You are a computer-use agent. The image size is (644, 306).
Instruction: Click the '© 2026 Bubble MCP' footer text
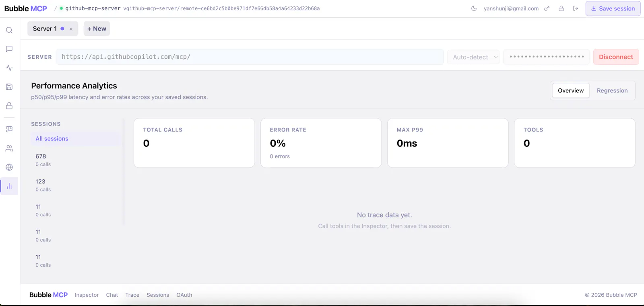click(611, 295)
